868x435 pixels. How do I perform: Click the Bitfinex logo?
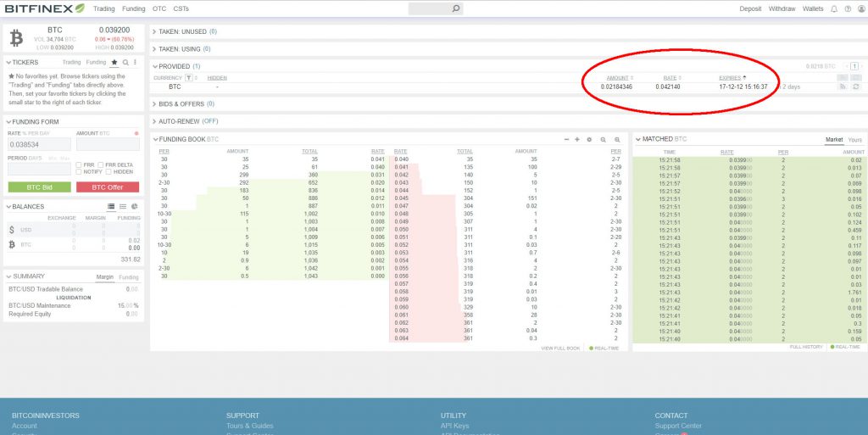(45, 8)
